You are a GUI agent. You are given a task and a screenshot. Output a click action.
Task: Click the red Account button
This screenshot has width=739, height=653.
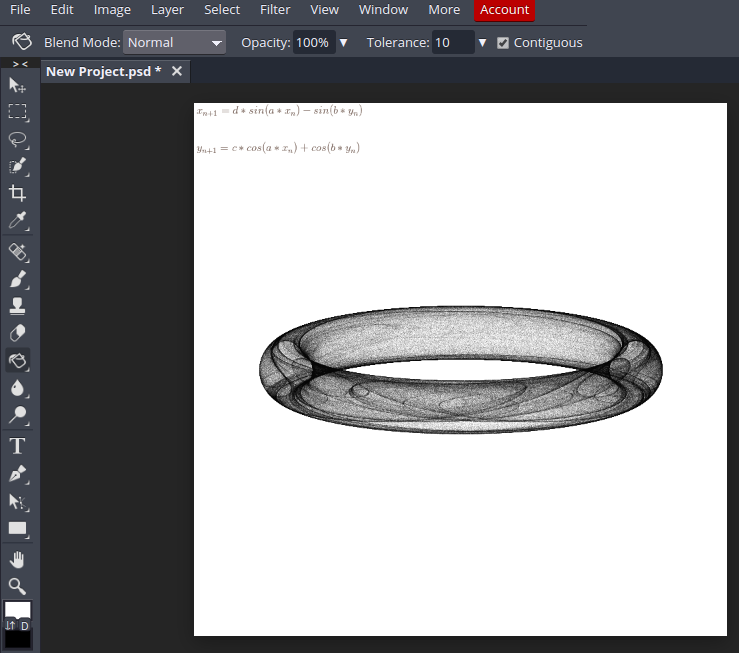click(504, 10)
